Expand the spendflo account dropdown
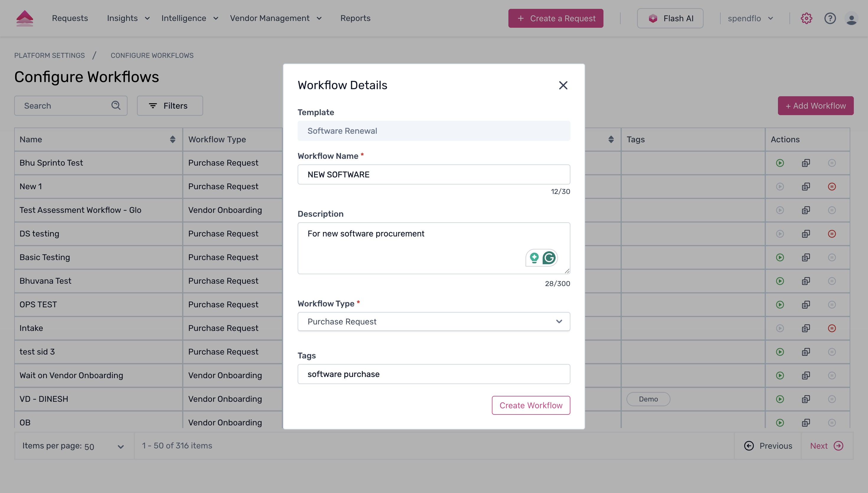Image resolution: width=868 pixels, height=493 pixels. [x=750, y=18]
